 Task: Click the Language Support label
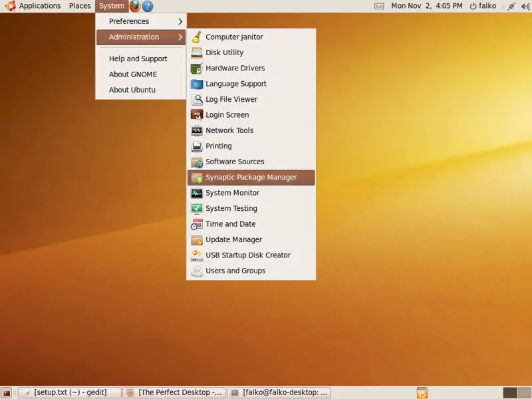236,84
